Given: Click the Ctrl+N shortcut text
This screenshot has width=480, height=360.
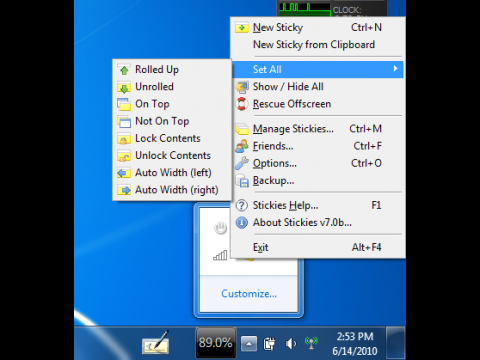Looking at the screenshot, I should click(x=366, y=27).
